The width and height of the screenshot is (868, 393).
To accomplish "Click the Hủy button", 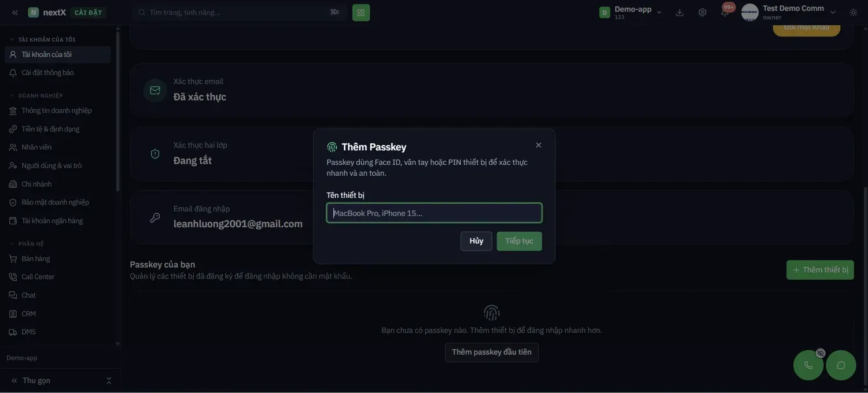I will click(x=476, y=241).
